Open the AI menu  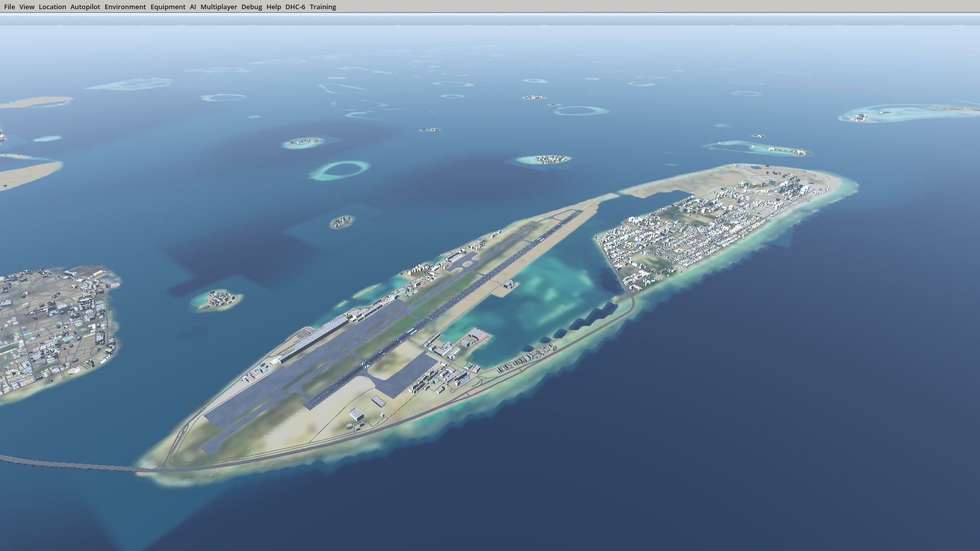pyautogui.click(x=193, y=7)
